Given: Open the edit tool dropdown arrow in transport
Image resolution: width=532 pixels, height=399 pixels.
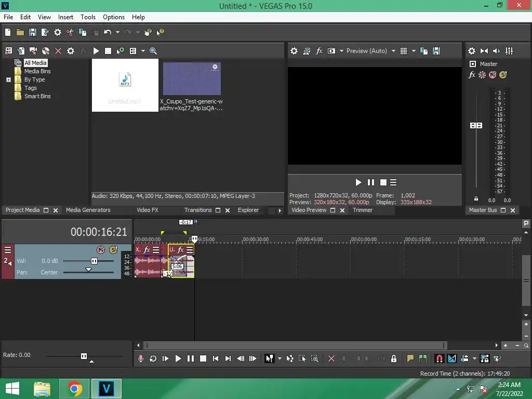Looking at the screenshot, I should click(280, 358).
